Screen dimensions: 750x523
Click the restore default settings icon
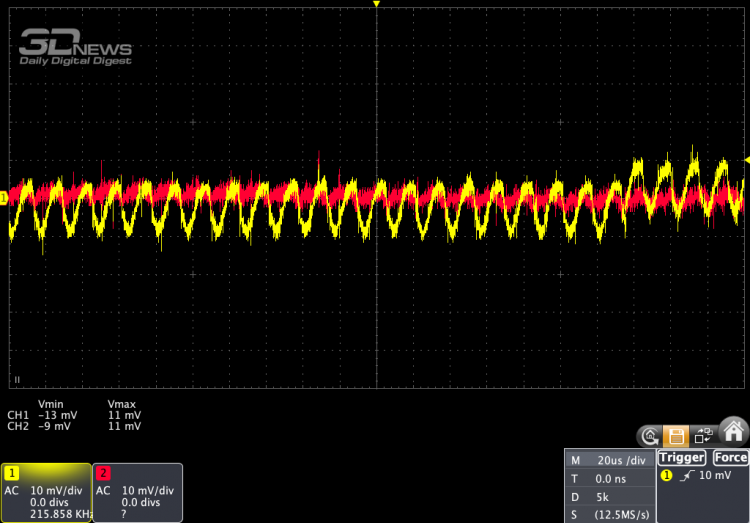click(x=649, y=435)
